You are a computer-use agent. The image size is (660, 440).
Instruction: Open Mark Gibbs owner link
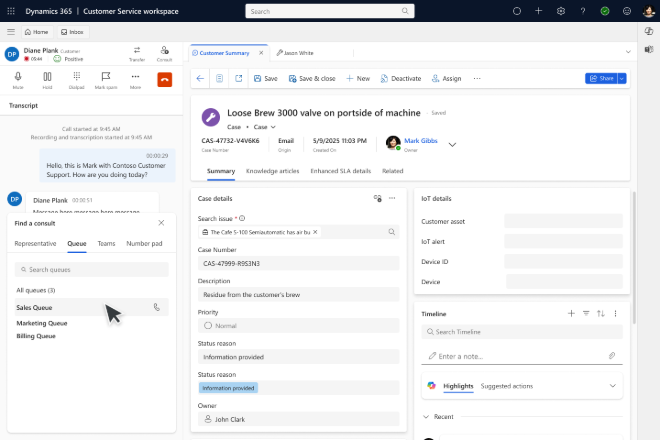[x=420, y=141]
